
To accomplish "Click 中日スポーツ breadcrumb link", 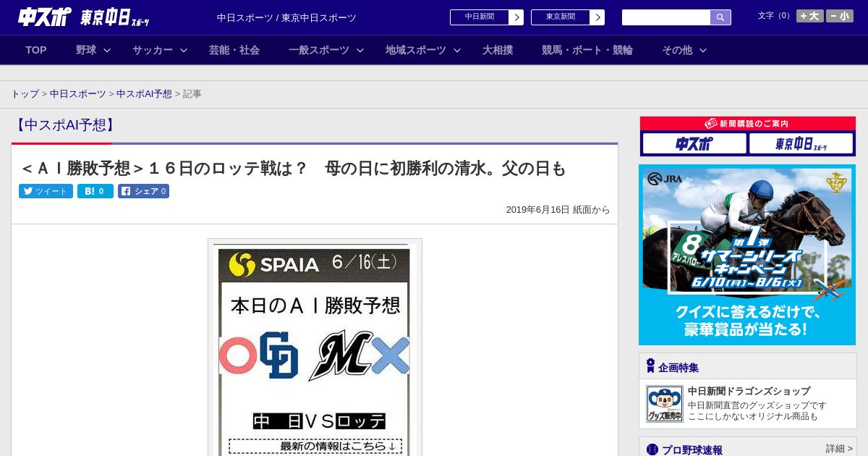I will click(x=78, y=94).
